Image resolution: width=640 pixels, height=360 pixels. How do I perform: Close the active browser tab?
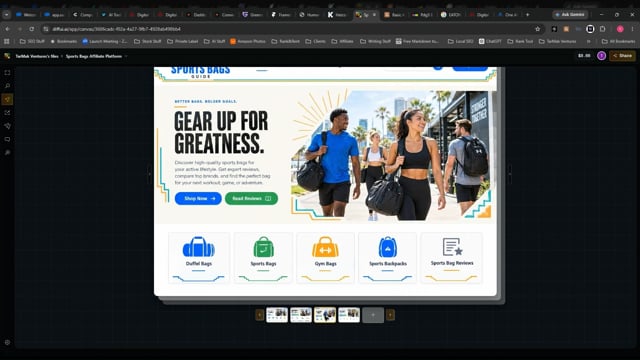[x=374, y=15]
